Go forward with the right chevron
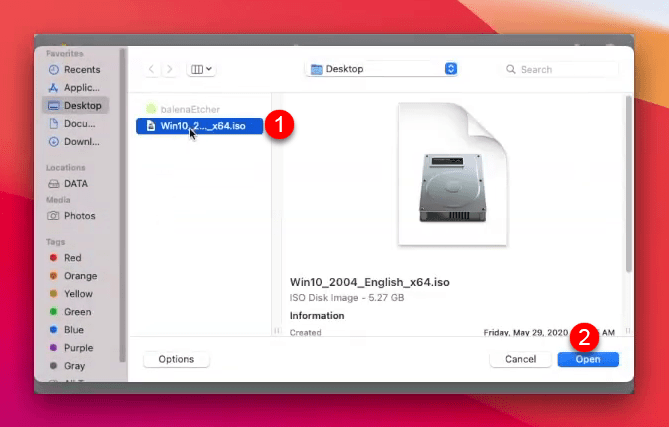 169,69
